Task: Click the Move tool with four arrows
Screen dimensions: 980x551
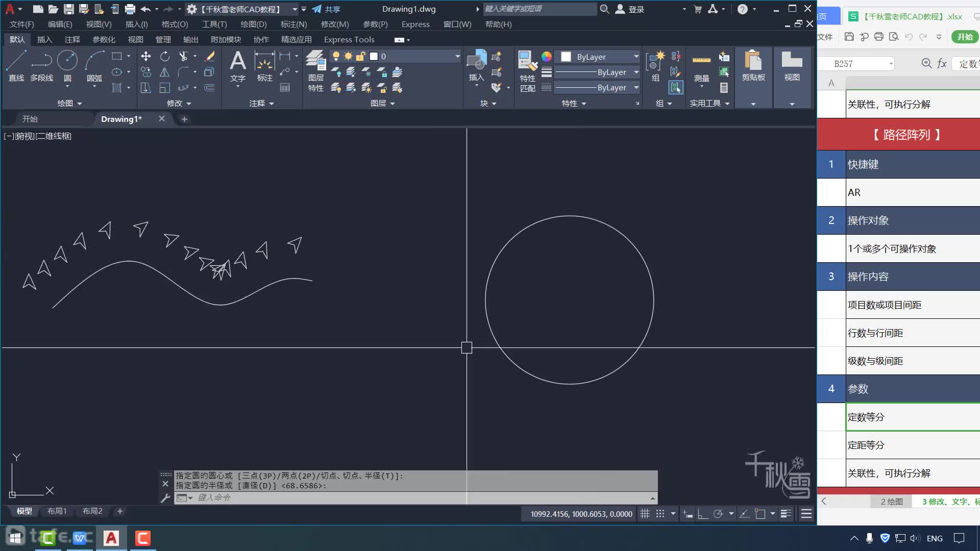Action: [146, 56]
